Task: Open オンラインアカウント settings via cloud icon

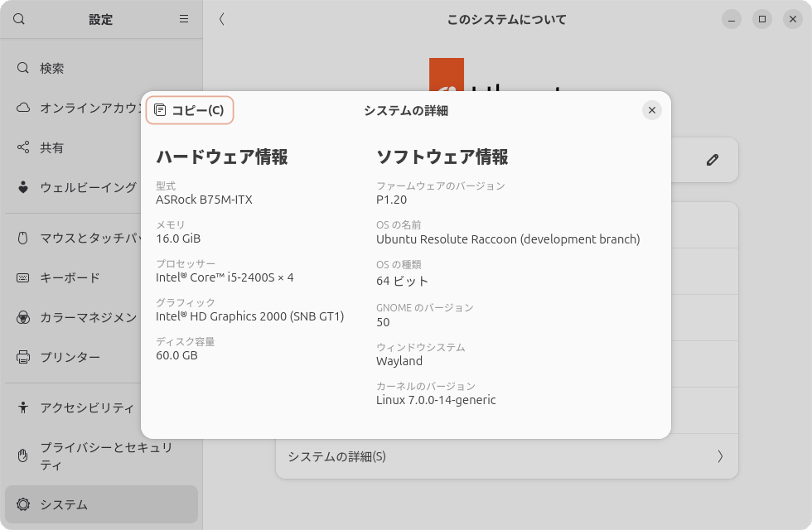Action: coord(23,108)
